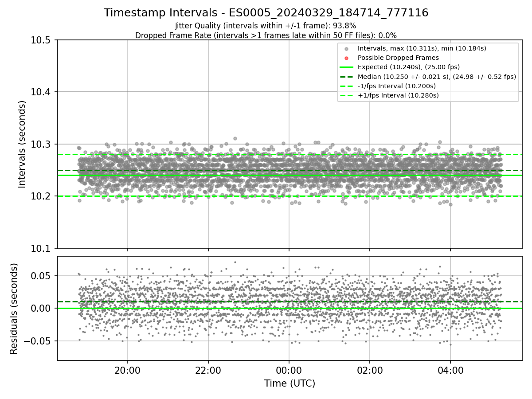
Task: Select the legend entry '+1/fps Interval (10.280s)'
Action: [x=398, y=95]
